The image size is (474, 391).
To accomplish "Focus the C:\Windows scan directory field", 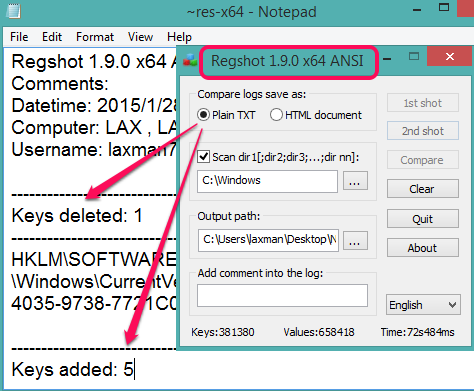I will coord(267,181).
